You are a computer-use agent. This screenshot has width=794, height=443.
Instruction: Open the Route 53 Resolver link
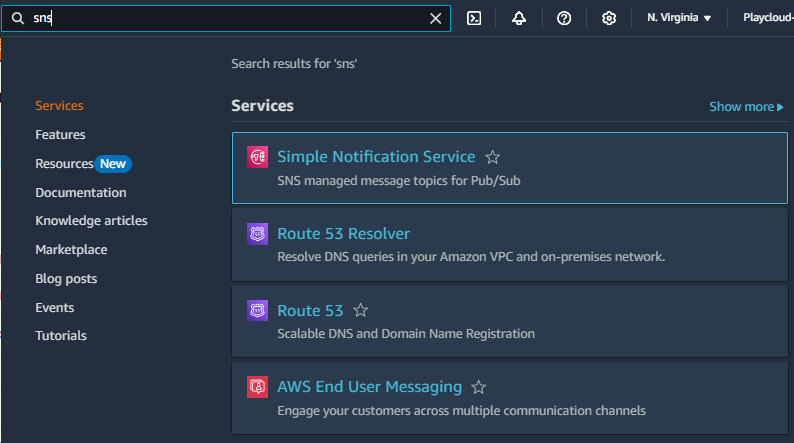[343, 234]
